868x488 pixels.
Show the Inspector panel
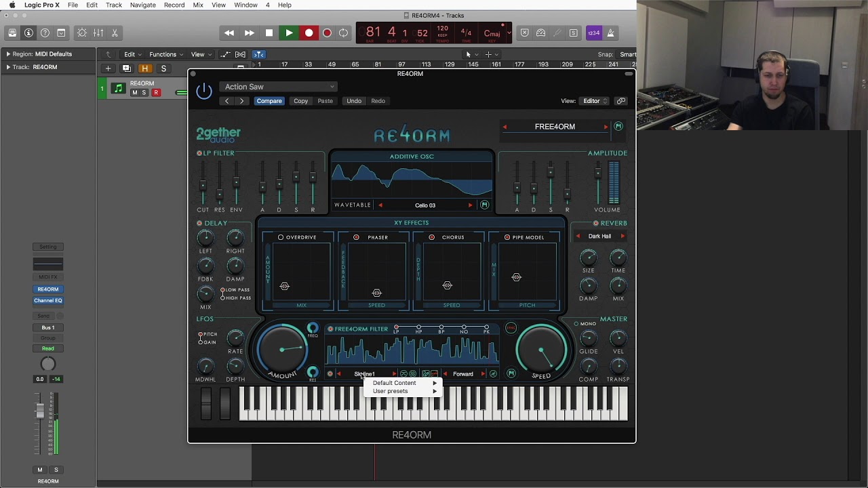tap(28, 33)
